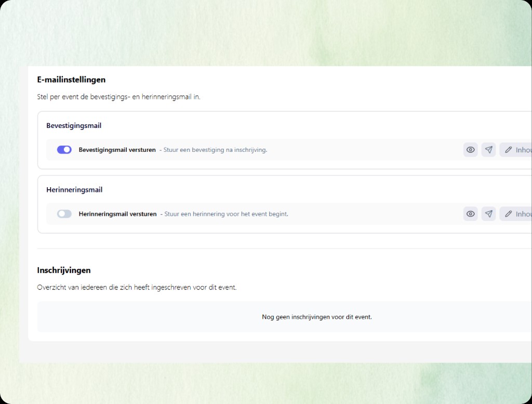Click the Inschrijvingen heading
The height and width of the screenshot is (404, 532).
click(64, 270)
